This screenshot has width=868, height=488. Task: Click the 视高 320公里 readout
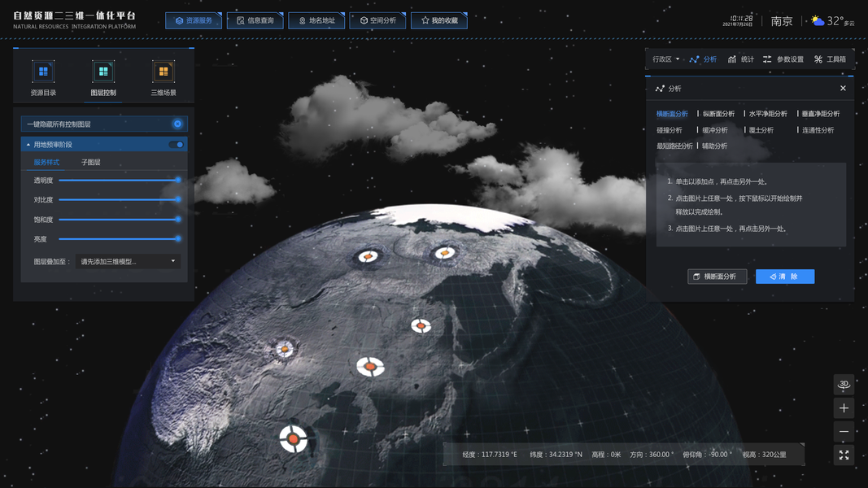click(765, 455)
